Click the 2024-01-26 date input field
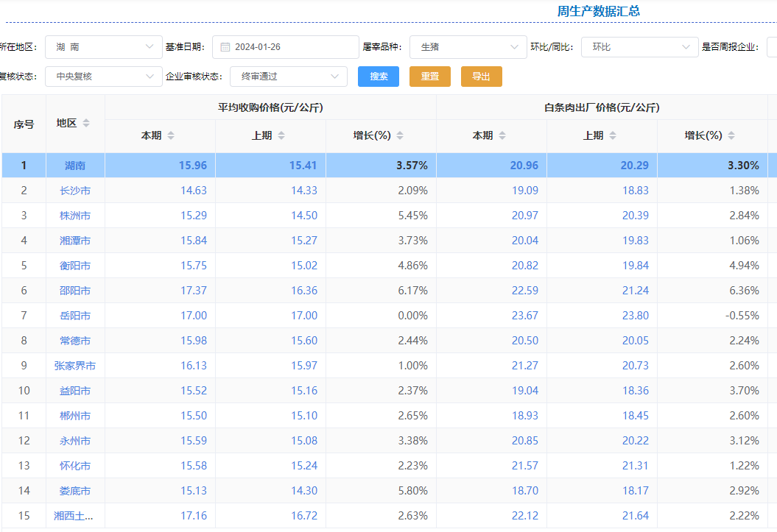The image size is (777, 532). (x=291, y=47)
